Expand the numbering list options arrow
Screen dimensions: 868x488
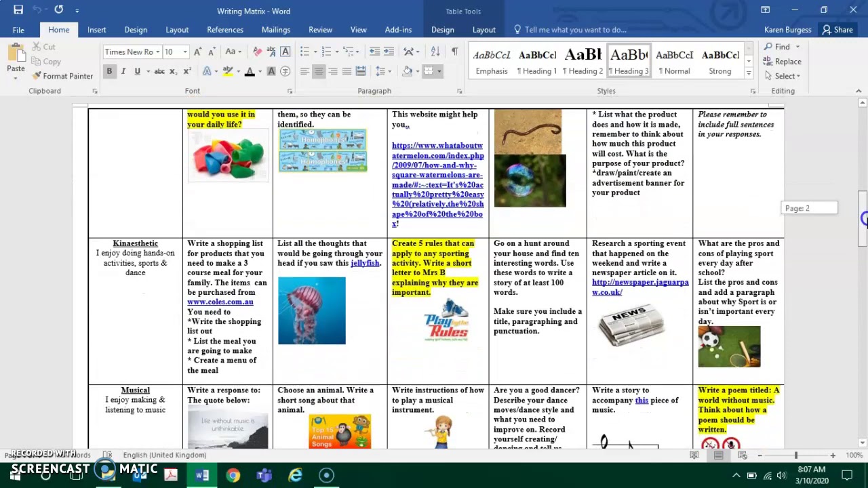pyautogui.click(x=336, y=52)
